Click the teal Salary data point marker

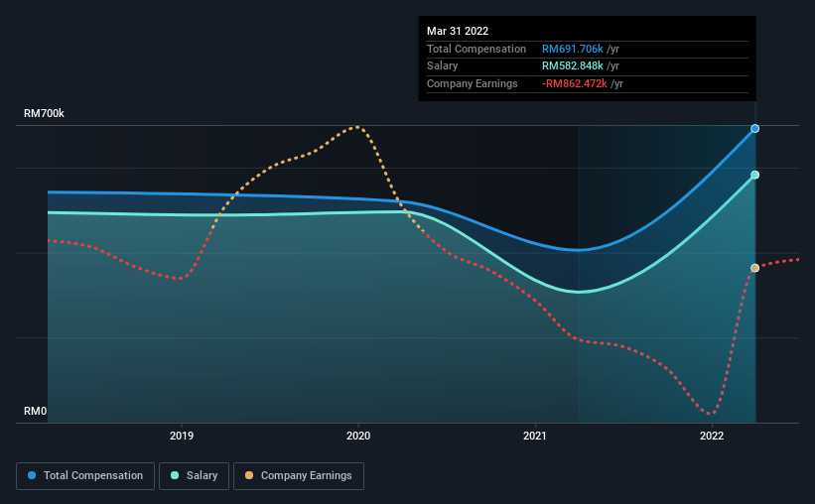[x=754, y=175]
